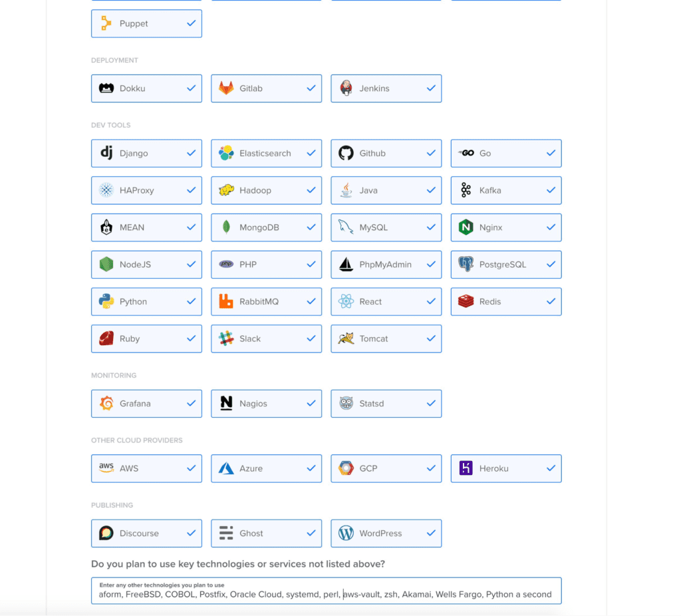Viewport: 681px width, 616px height.
Task: Click the Jenkins butler icon
Action: click(346, 88)
